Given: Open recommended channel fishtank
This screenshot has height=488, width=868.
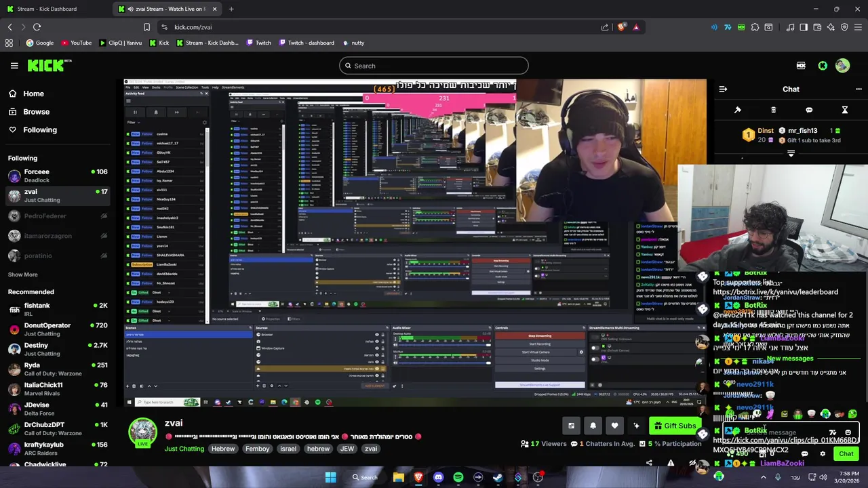Looking at the screenshot, I should [x=58, y=310].
